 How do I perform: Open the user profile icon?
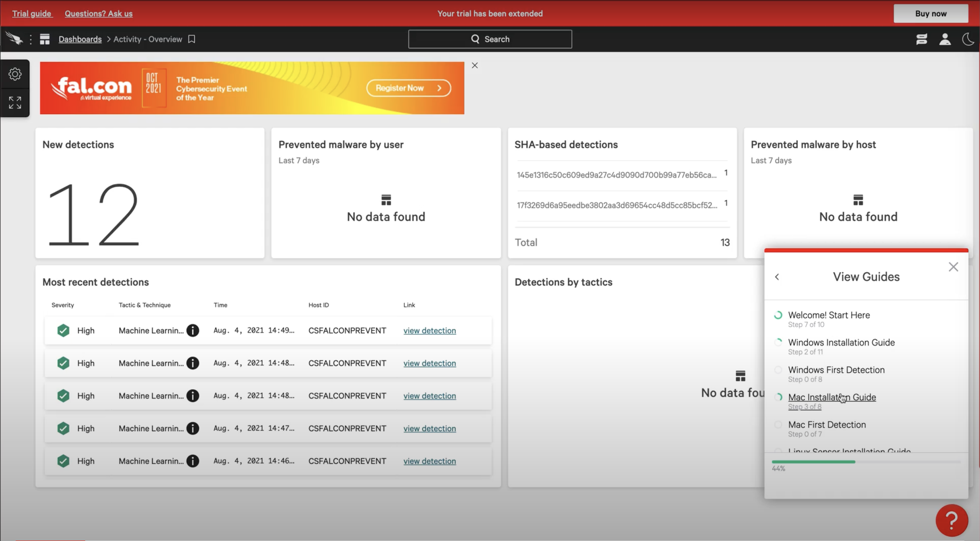pos(945,39)
